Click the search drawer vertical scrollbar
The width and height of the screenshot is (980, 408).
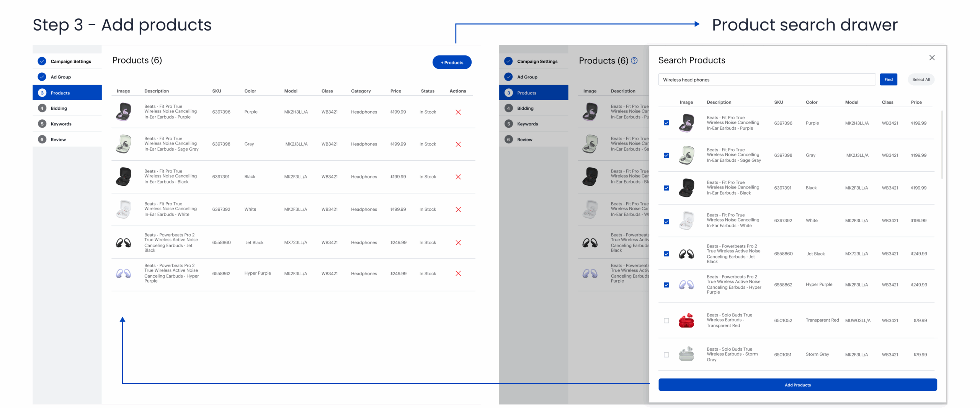pyautogui.click(x=942, y=145)
